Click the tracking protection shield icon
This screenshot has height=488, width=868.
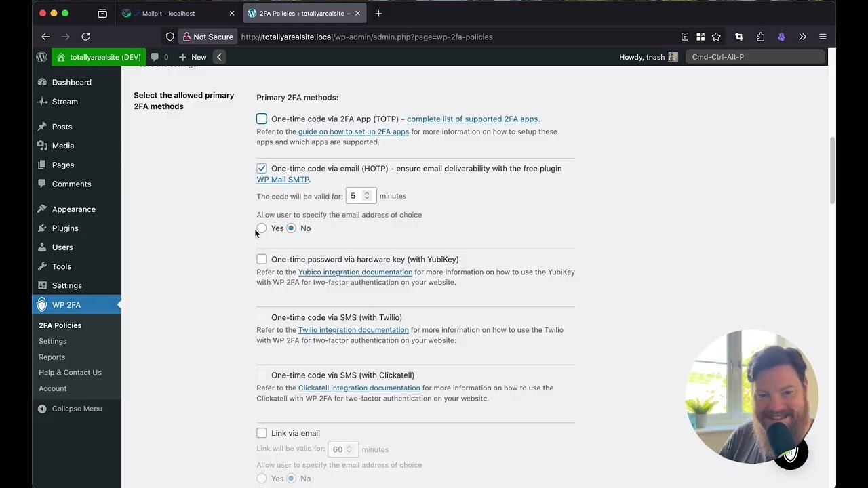point(170,37)
